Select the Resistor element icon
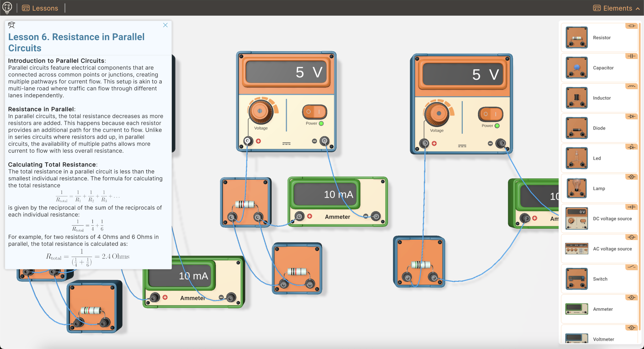This screenshot has width=644, height=349. point(576,37)
